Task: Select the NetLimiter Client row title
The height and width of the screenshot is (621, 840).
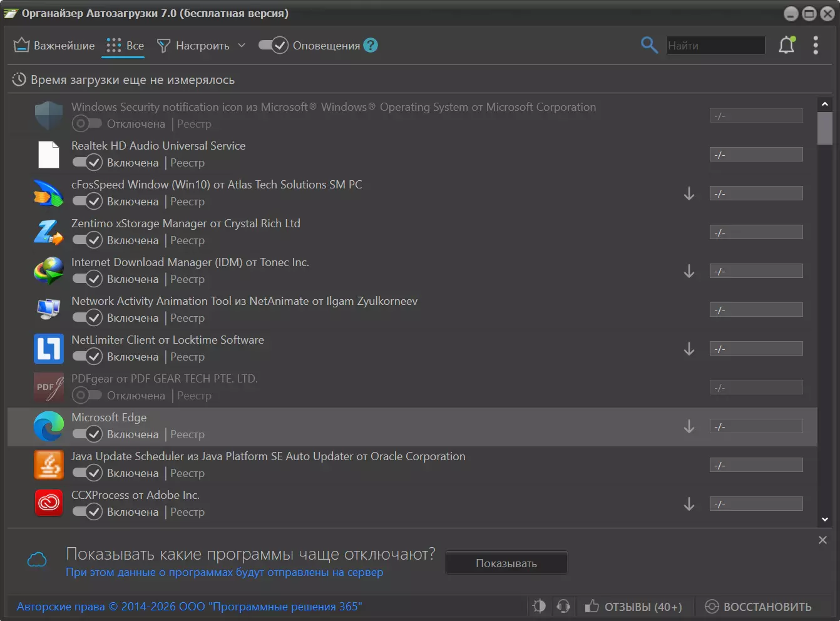Action: (168, 340)
